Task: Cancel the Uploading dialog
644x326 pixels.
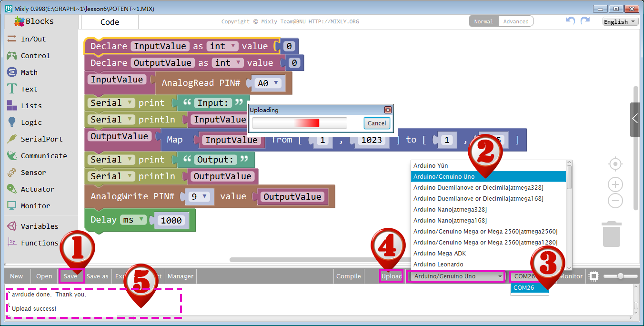Action: tap(377, 123)
